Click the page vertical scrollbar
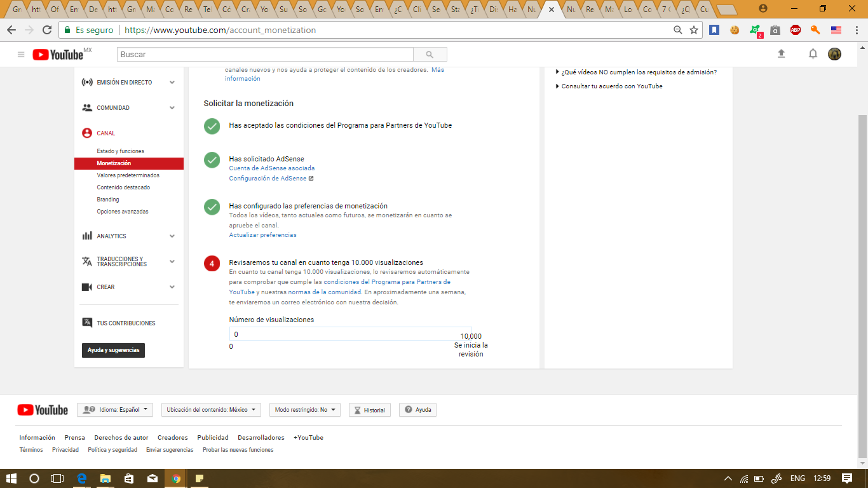The image size is (868, 488). 862,286
